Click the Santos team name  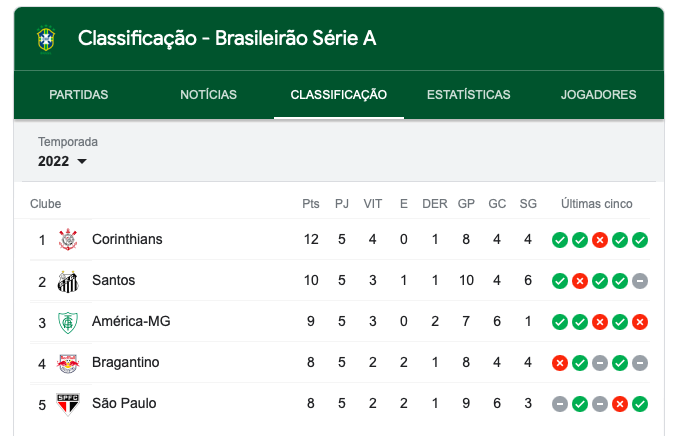113,281
